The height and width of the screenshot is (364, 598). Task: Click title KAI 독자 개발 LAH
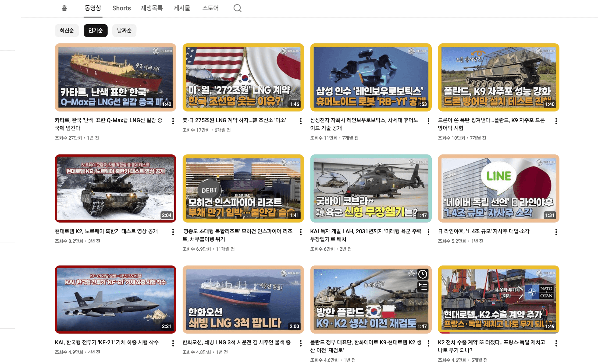tap(366, 235)
